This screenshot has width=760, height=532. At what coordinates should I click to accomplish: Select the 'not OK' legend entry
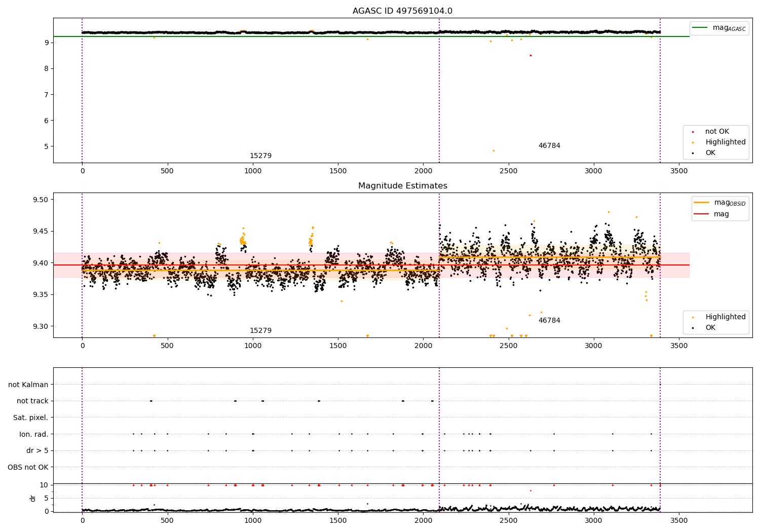pyautogui.click(x=717, y=132)
